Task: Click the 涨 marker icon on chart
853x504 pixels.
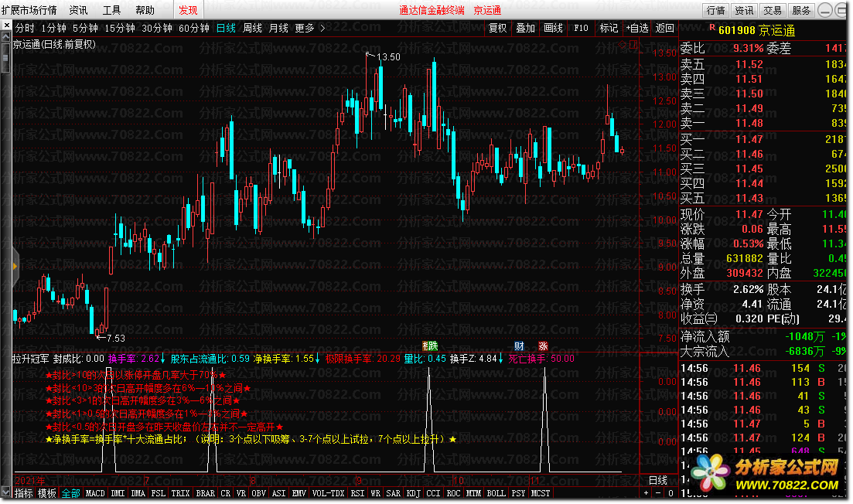Action: [543, 346]
